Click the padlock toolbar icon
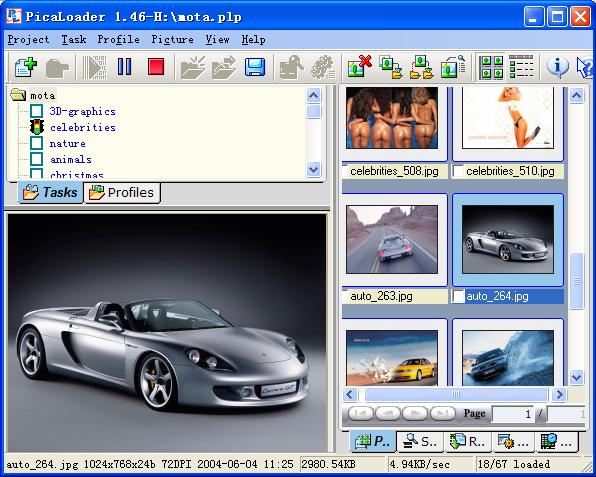Image resolution: width=596 pixels, height=477 pixels. pos(291,68)
